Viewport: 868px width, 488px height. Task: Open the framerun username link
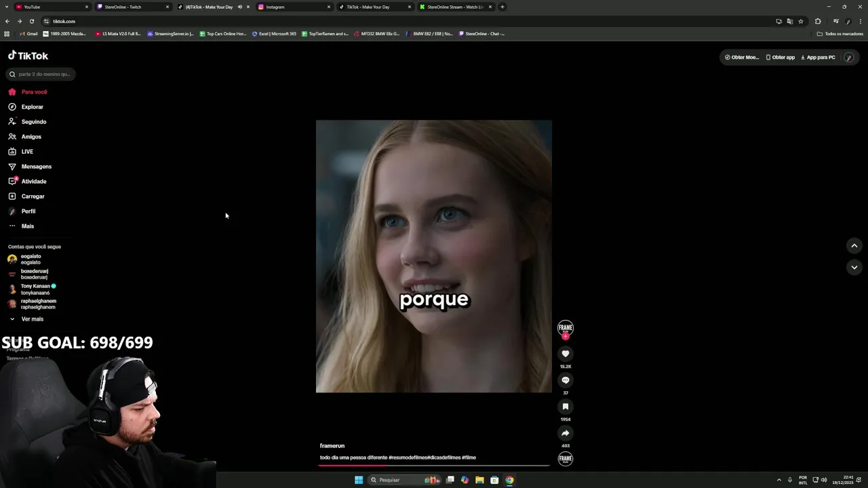point(332,446)
